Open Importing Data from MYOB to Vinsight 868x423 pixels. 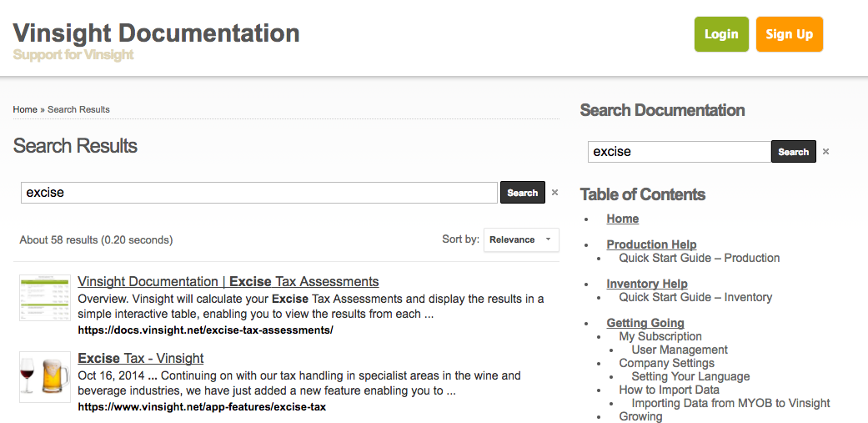point(730,403)
